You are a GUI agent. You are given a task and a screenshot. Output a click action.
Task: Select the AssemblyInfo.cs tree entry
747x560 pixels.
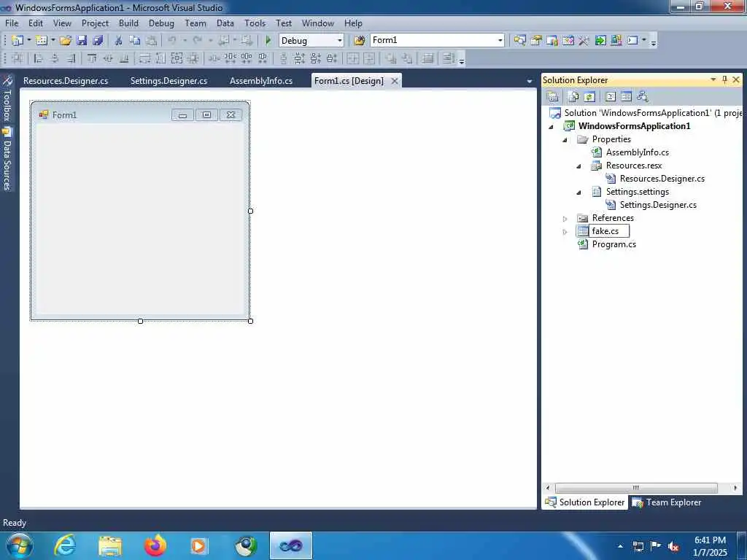coord(637,152)
